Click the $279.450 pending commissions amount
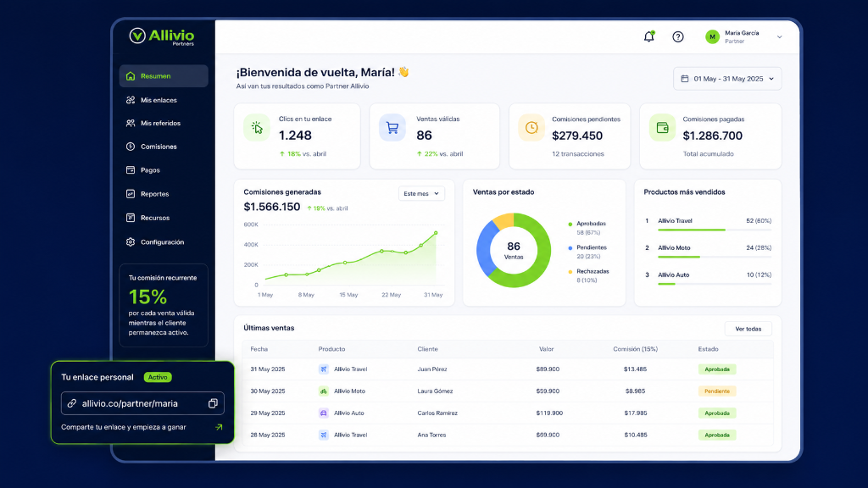868x488 pixels. 577,136
